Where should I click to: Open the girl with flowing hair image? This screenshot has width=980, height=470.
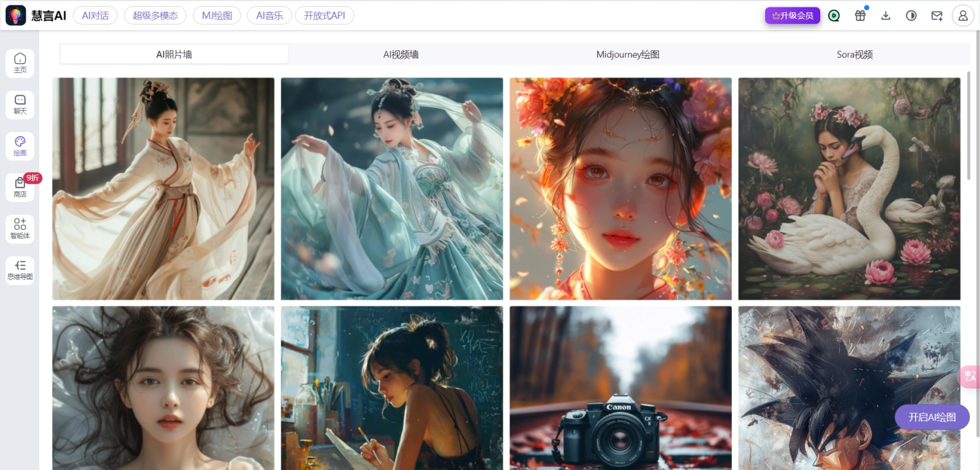tap(164, 388)
